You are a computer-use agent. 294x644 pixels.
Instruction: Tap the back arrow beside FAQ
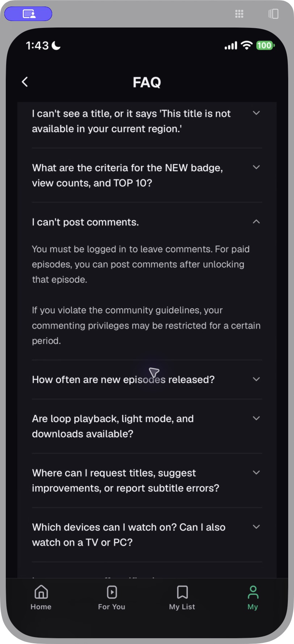pos(25,82)
